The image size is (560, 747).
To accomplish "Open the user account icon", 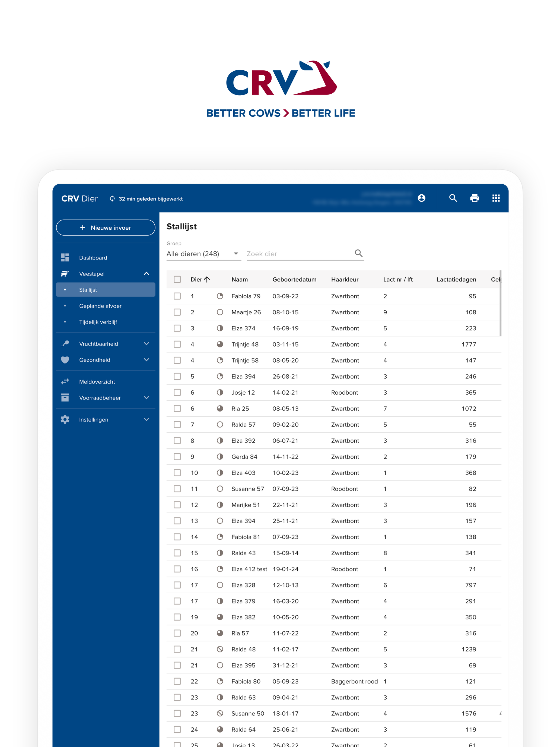I will click(421, 198).
